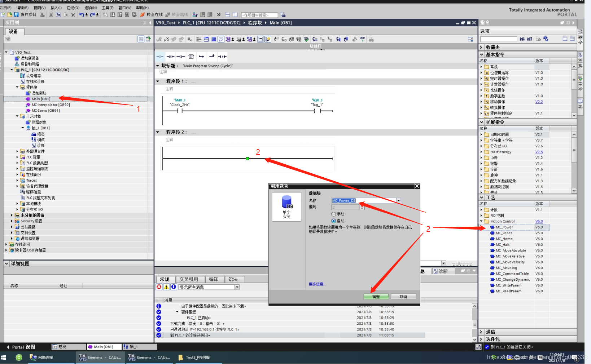Click the print icon in main toolbar

[x=42, y=15]
